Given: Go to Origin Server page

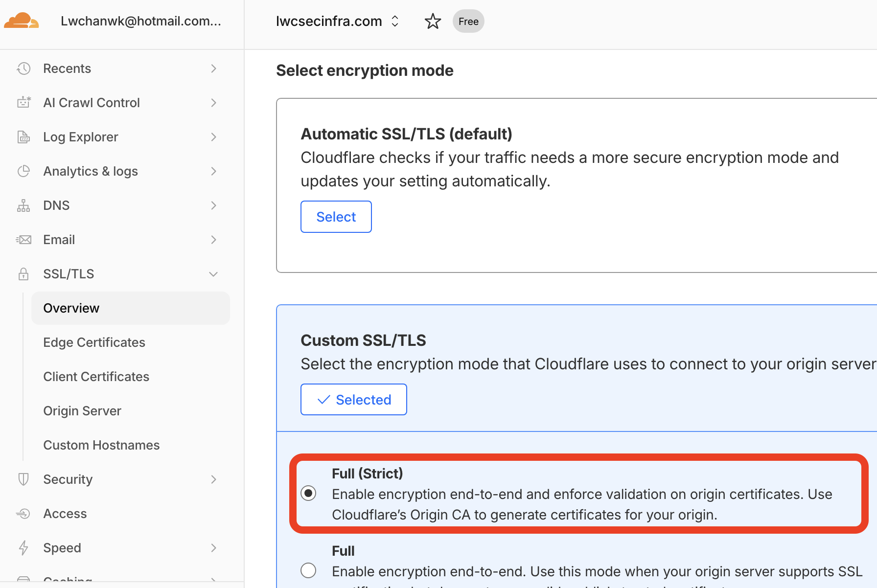Looking at the screenshot, I should [x=82, y=411].
